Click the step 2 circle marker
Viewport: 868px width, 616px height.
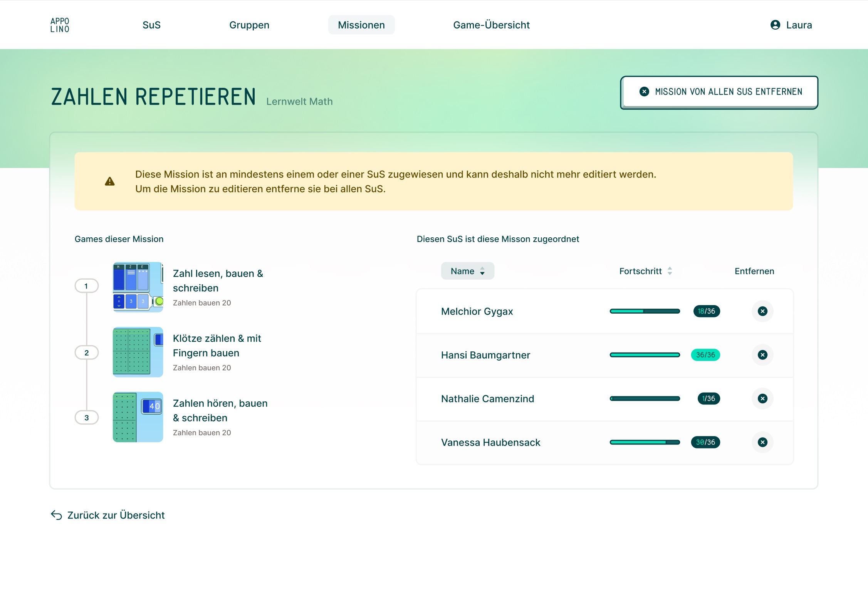87,352
